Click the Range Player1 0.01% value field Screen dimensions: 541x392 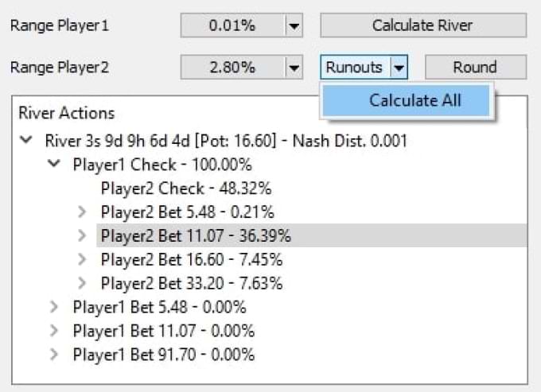click(x=232, y=25)
